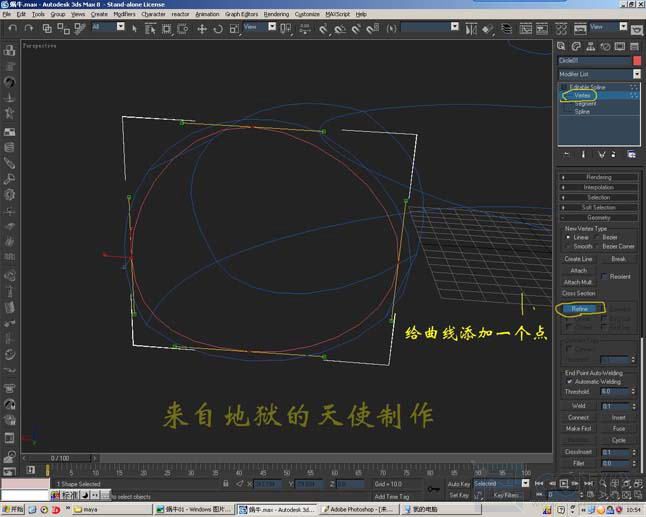The image size is (646, 517).
Task: Open the selection filter 'All' dropdown
Action: pyautogui.click(x=120, y=27)
